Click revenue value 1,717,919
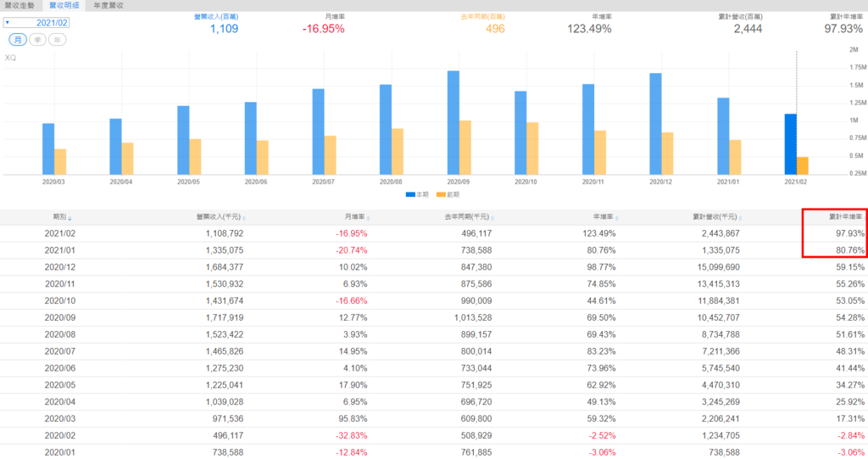The width and height of the screenshot is (868, 459). point(224,317)
